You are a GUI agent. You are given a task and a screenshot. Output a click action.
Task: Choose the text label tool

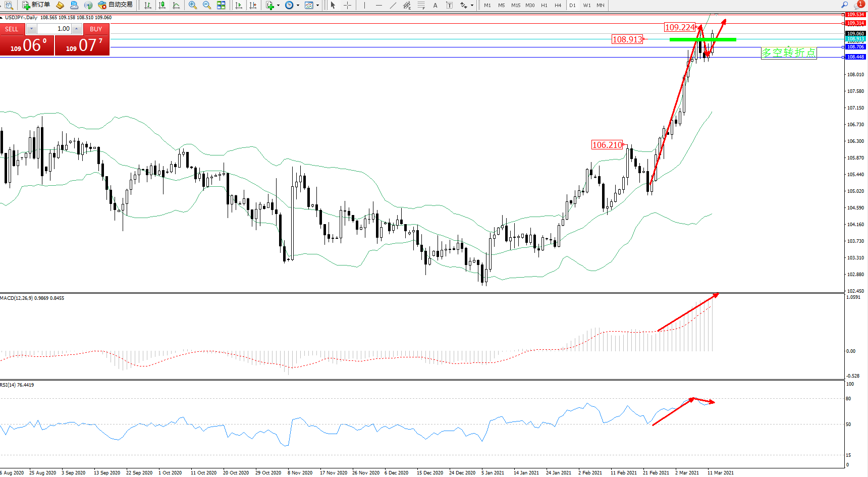pos(435,5)
